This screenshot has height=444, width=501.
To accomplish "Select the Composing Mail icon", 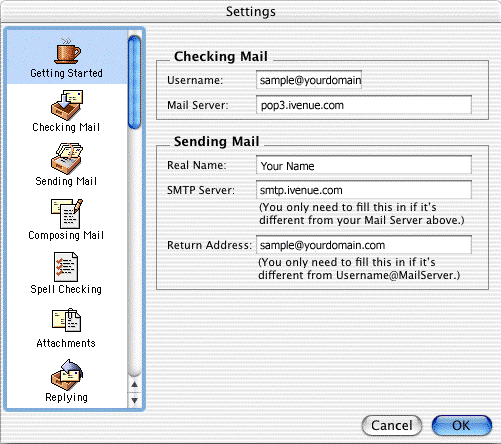I will [67, 213].
